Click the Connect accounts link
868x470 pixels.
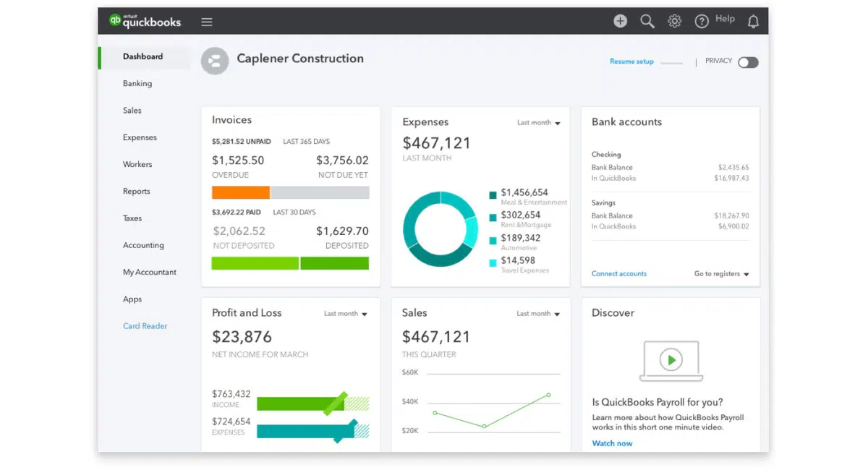coord(619,274)
